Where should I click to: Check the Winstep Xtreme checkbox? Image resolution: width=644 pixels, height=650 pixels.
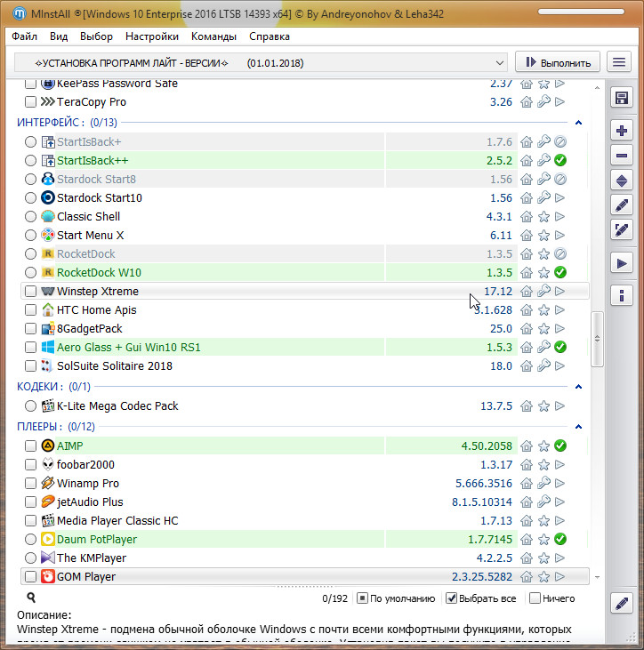point(30,291)
